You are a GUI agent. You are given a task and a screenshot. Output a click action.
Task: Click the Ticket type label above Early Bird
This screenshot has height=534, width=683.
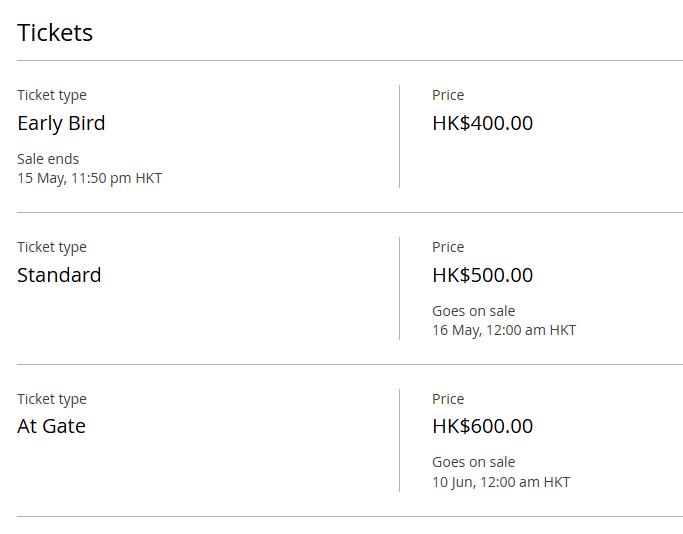pos(52,95)
